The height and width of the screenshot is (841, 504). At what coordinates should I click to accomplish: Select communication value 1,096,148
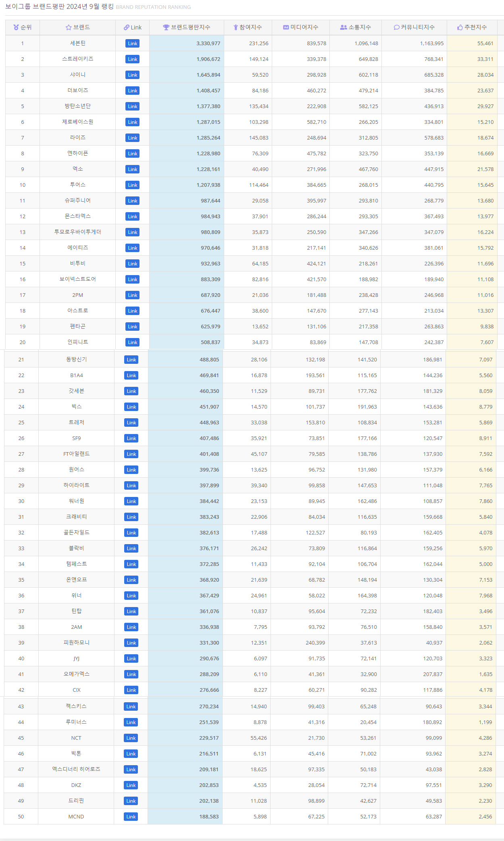coord(366,44)
